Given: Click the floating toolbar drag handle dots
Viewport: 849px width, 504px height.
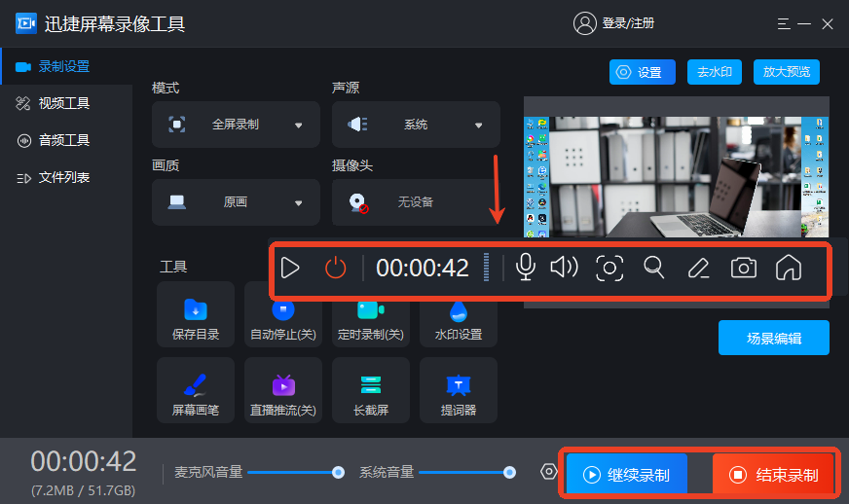Looking at the screenshot, I should click(x=486, y=268).
